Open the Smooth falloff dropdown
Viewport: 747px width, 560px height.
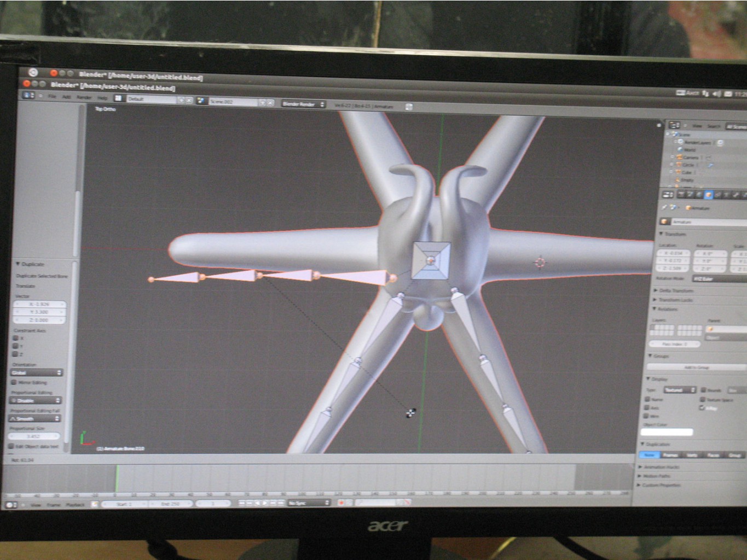pos(34,418)
